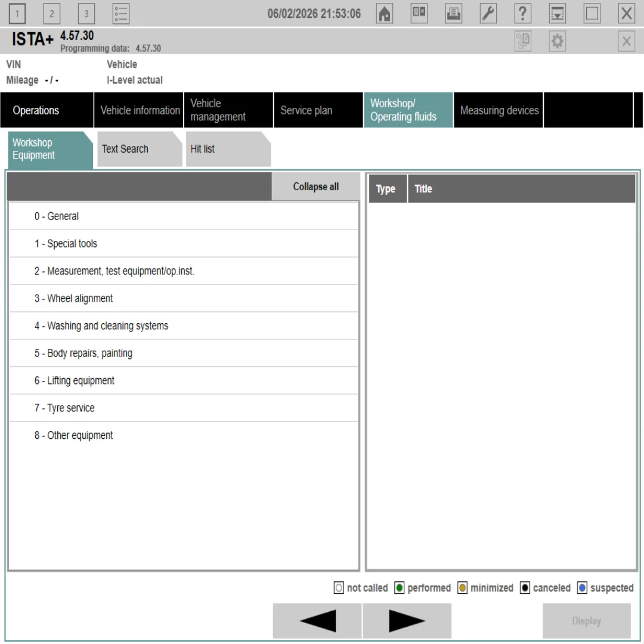Close ISTA+ with the top X icon
This screenshot has height=644, width=644.
pyautogui.click(x=627, y=14)
